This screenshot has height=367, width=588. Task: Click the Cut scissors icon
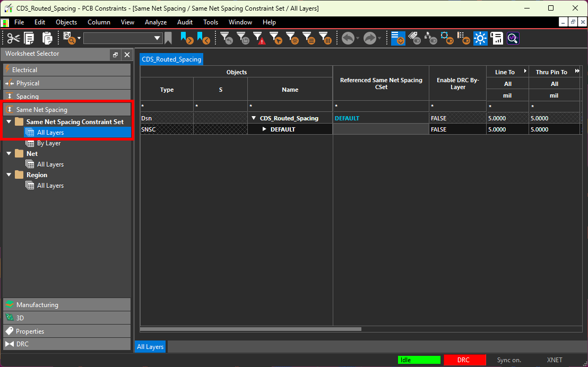[13, 38]
